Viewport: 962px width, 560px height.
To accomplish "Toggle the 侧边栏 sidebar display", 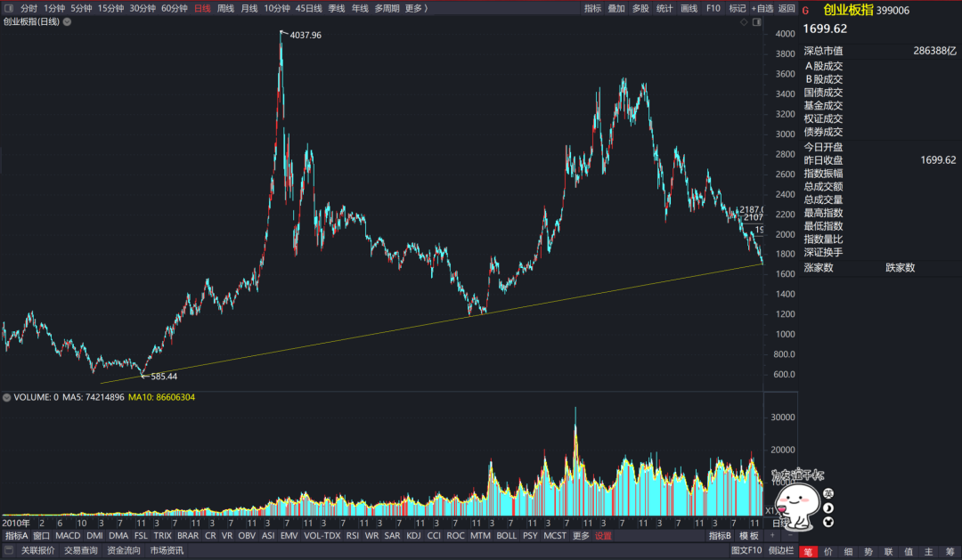I will [781, 551].
